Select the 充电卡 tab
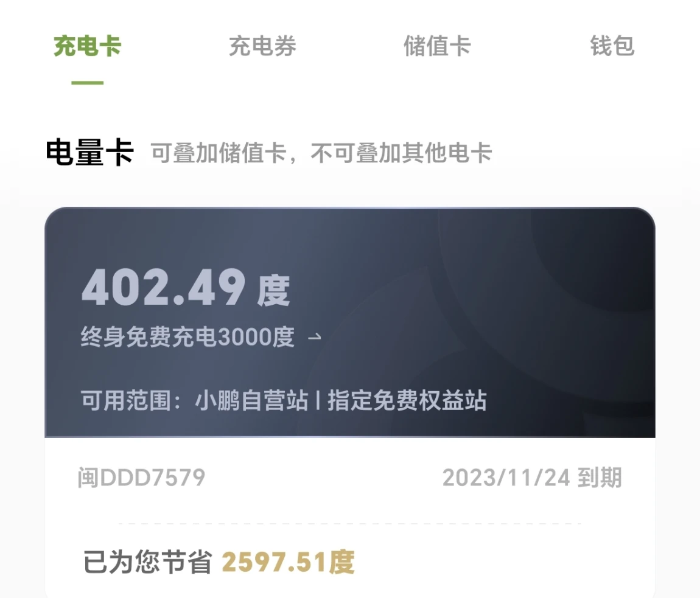 88,46
